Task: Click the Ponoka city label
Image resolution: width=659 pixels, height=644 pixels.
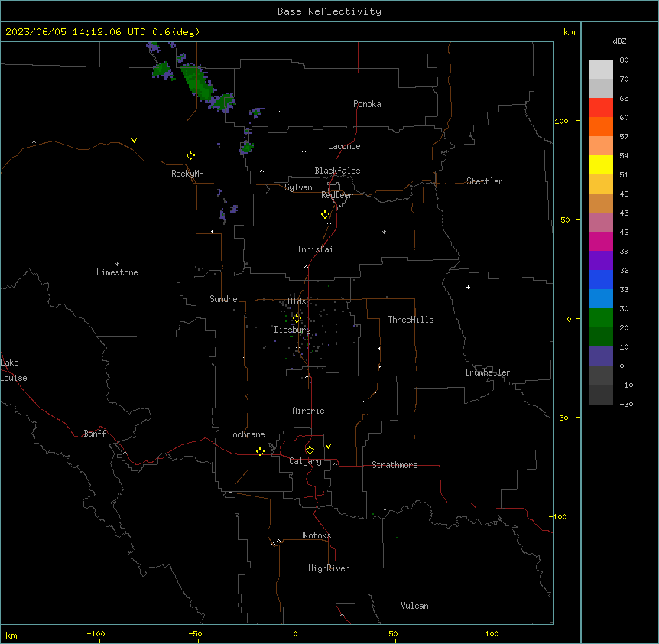Action: pos(367,104)
